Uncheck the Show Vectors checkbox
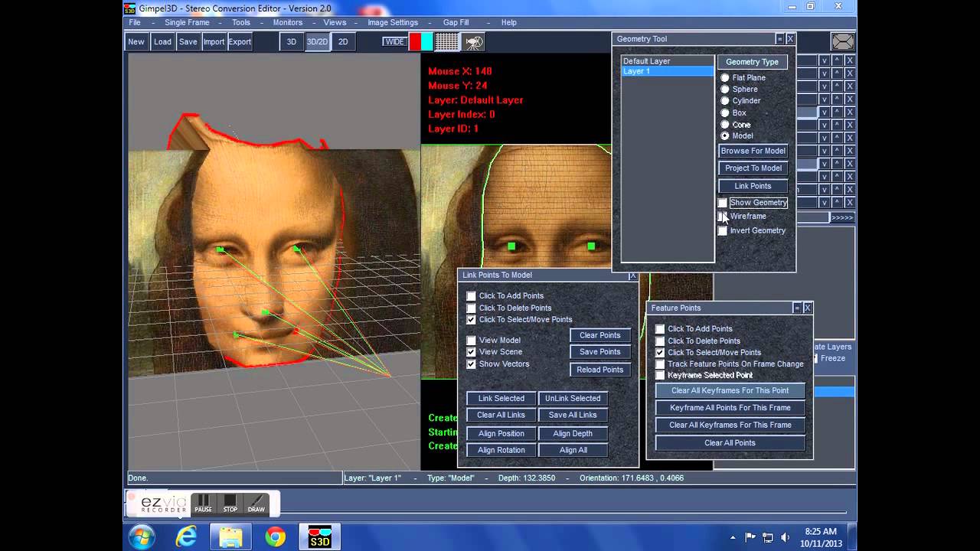This screenshot has height=551, width=980. coord(471,364)
